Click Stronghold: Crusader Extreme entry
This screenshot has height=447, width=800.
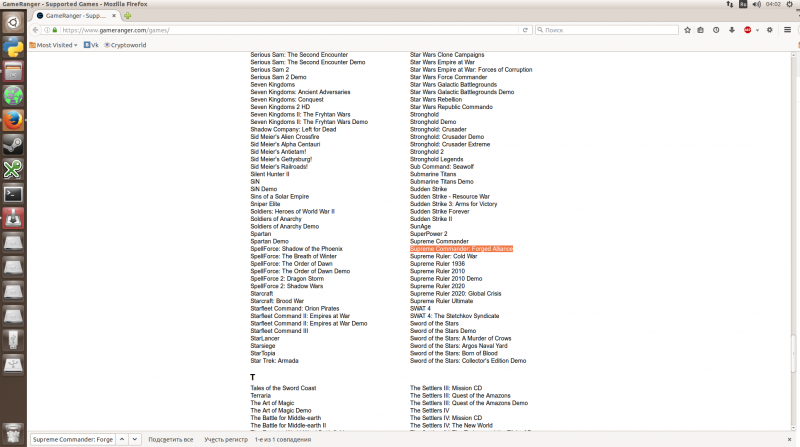point(449,144)
